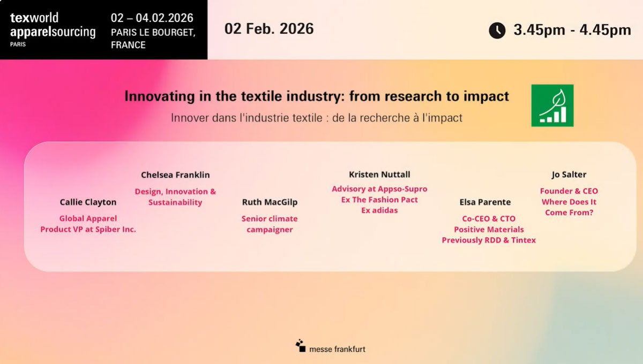The image size is (643, 364).
Task: Select the 3.45pm - 4.45pm time label
Action: coord(572,30)
